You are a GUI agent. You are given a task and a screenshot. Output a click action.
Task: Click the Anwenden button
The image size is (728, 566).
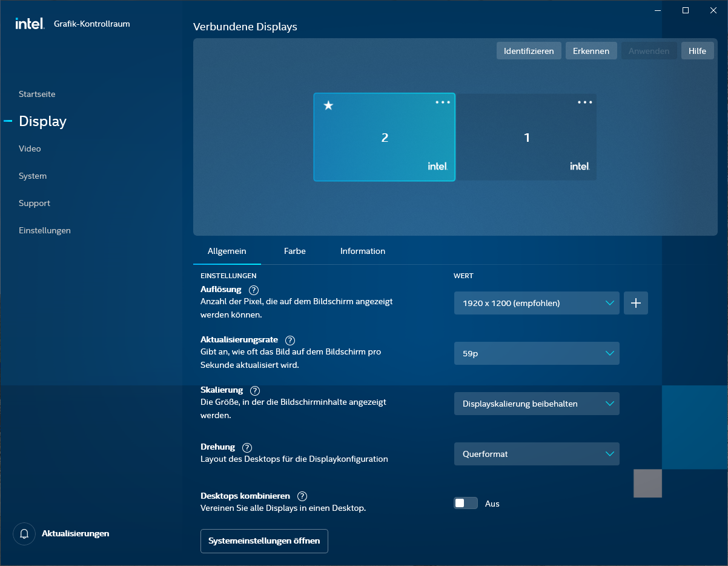[649, 51]
